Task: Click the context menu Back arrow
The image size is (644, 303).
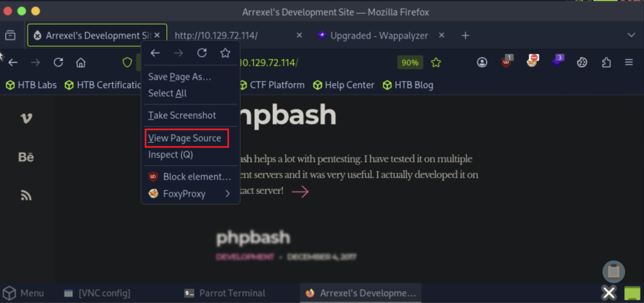Action: 155,53
